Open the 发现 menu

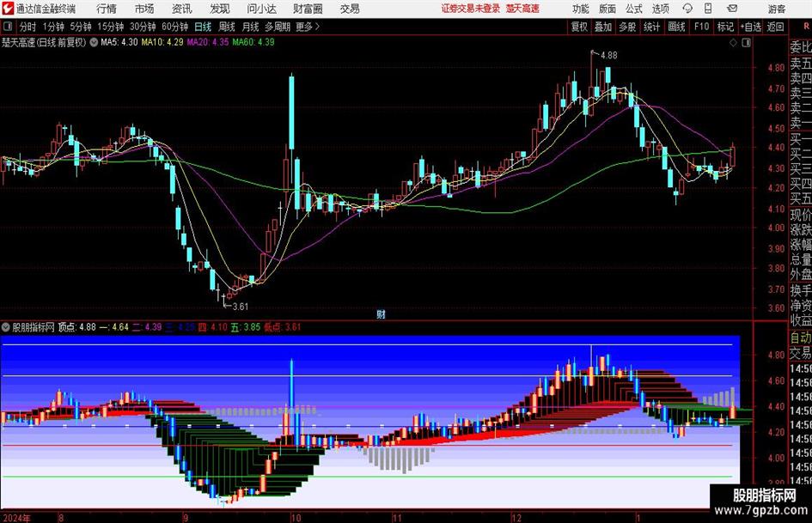pyautogui.click(x=220, y=9)
